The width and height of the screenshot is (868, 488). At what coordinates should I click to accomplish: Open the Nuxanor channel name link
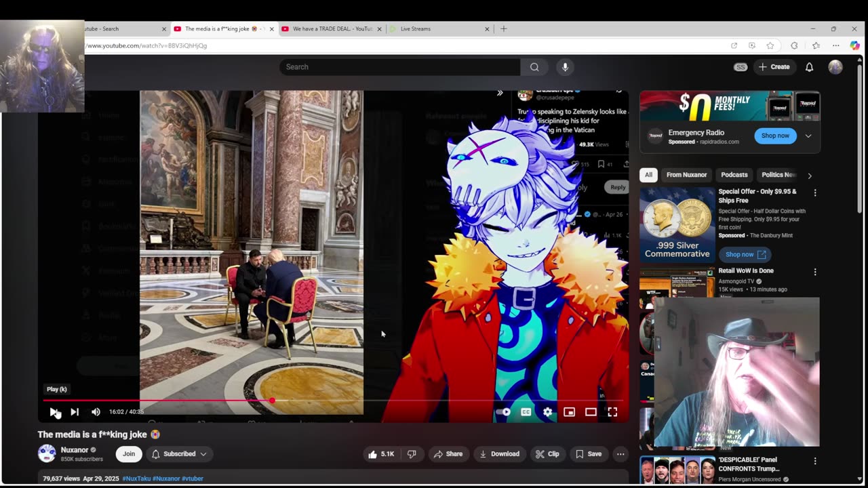[75, 450]
